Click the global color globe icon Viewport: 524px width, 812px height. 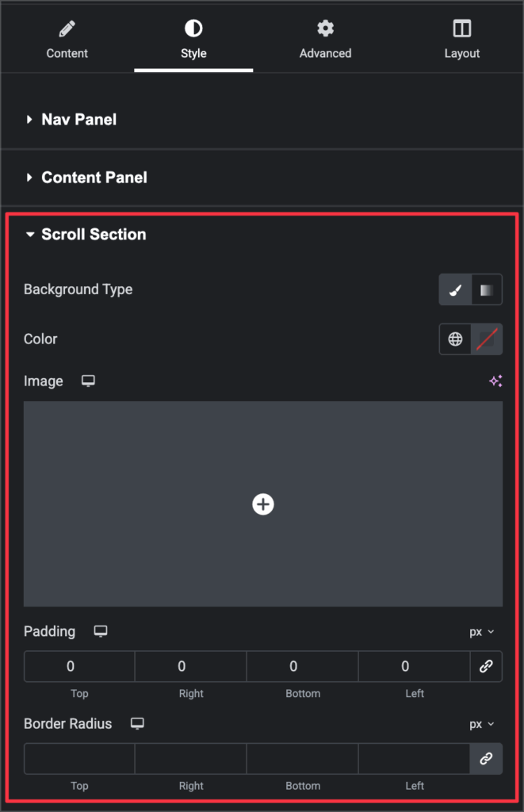(455, 339)
